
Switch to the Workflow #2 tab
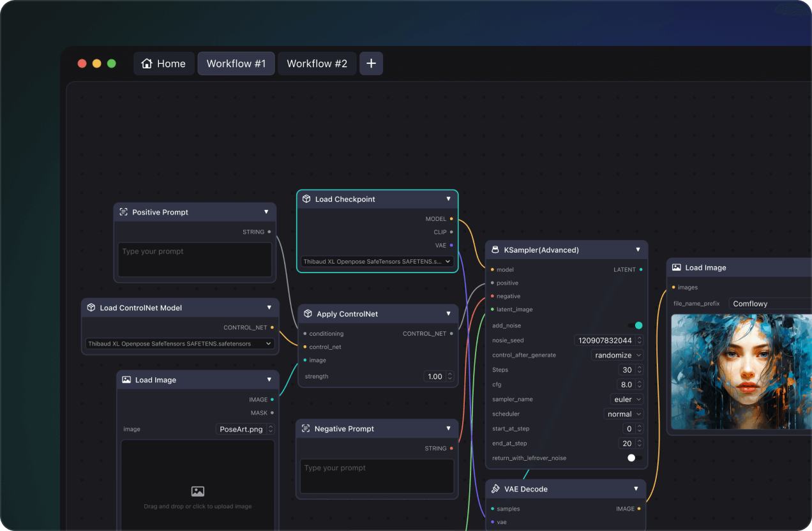pos(317,64)
